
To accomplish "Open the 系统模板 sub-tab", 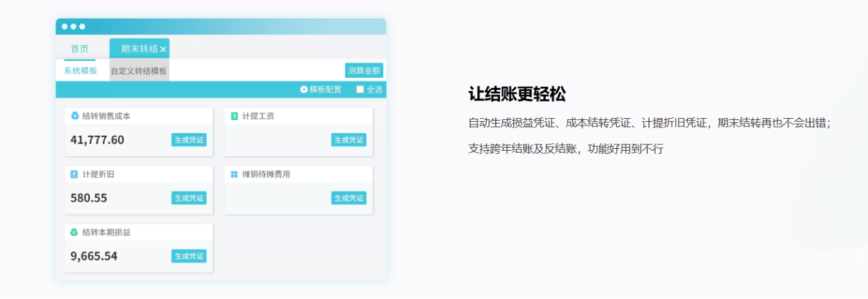I will click(x=80, y=71).
